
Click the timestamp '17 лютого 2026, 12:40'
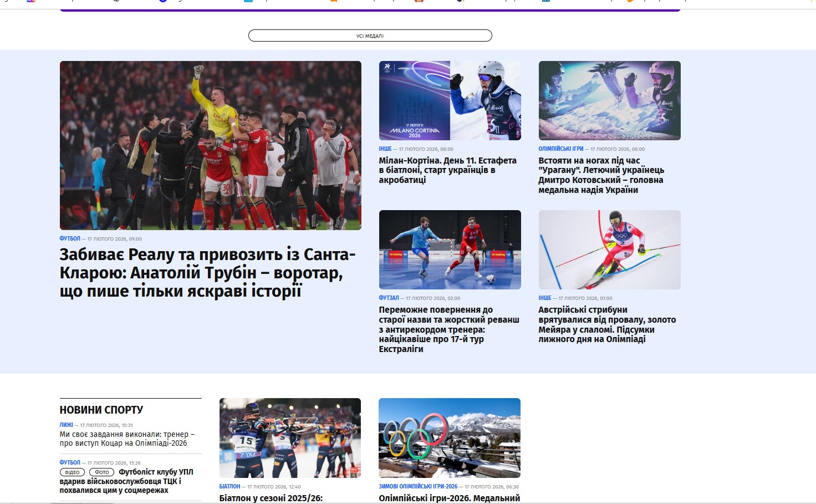(x=274, y=487)
